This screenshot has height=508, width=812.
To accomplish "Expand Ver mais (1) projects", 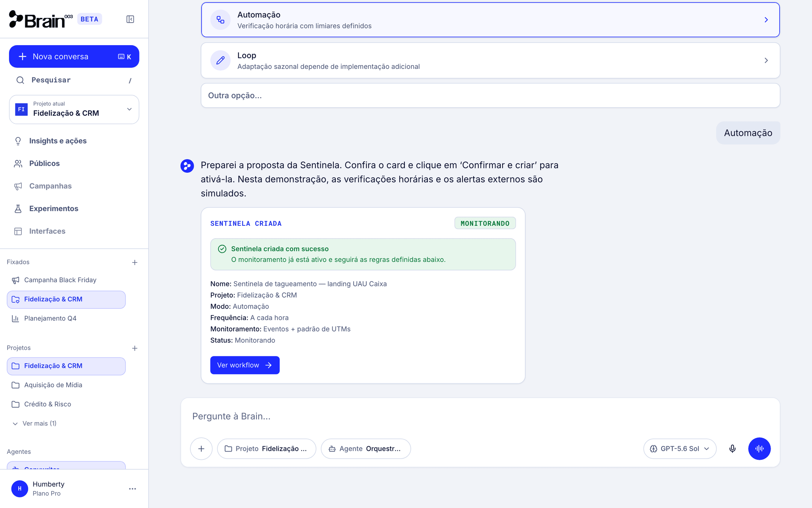I will coord(35,423).
